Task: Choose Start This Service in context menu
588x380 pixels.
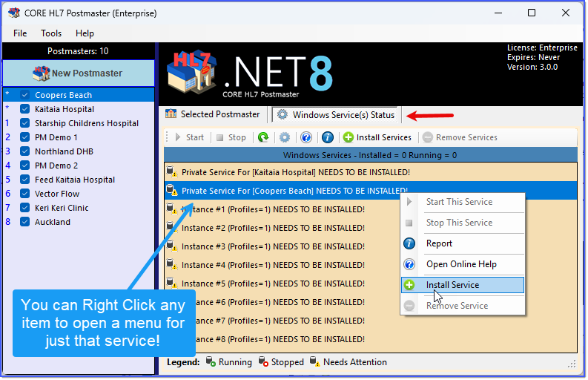Action: (463, 202)
